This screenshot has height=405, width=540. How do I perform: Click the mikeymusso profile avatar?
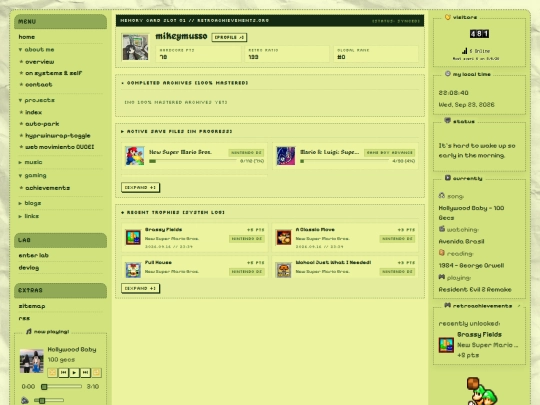[135, 47]
